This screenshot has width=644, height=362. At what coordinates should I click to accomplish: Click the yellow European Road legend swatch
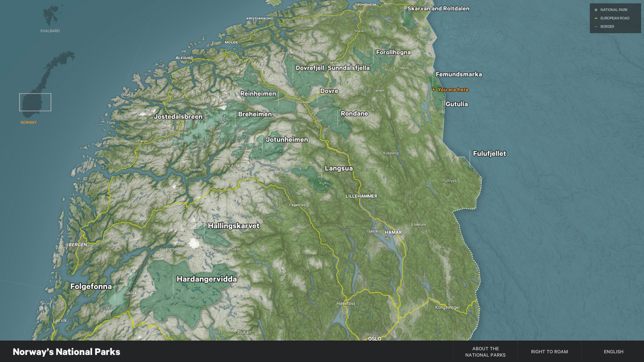pyautogui.click(x=596, y=18)
